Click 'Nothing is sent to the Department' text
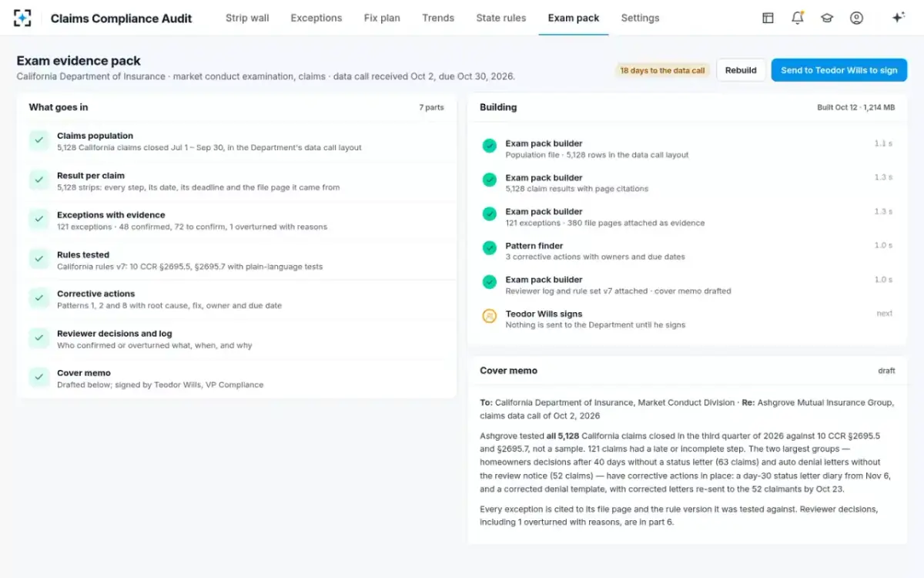Viewport: 924px width, 578px height. [595, 324]
